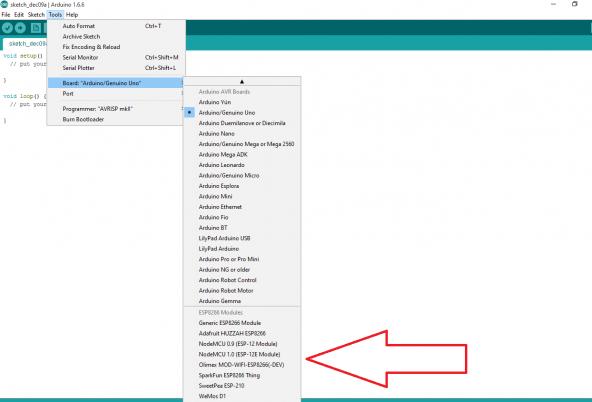Viewport: 592px width, 402px height.
Task: Select Arduino/Genuino Mega or Mega 2560
Action: point(242,144)
